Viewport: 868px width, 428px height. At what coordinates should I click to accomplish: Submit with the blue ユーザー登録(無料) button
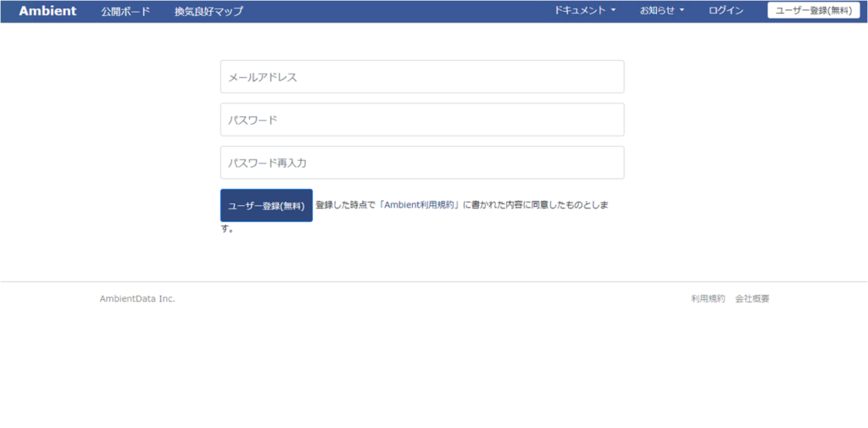266,205
